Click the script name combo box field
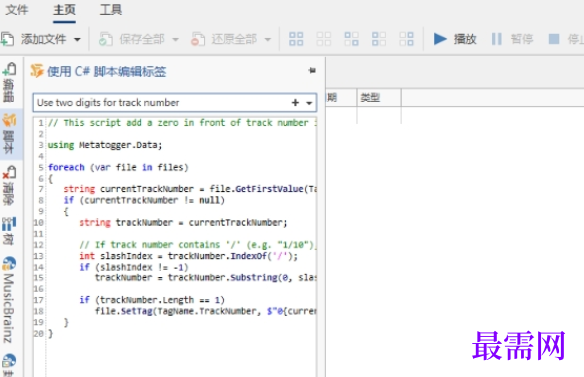The height and width of the screenshot is (377, 584). coord(175,102)
